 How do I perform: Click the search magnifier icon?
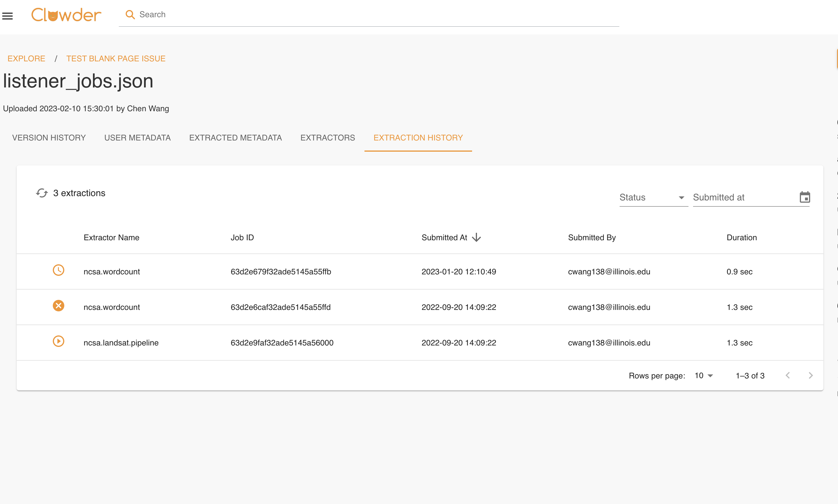point(130,15)
